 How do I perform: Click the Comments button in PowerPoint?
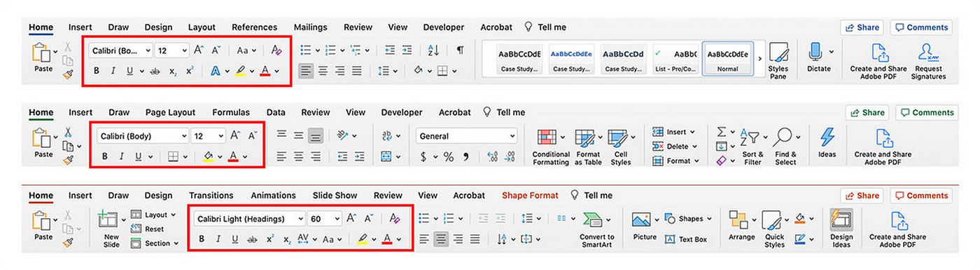[921, 196]
